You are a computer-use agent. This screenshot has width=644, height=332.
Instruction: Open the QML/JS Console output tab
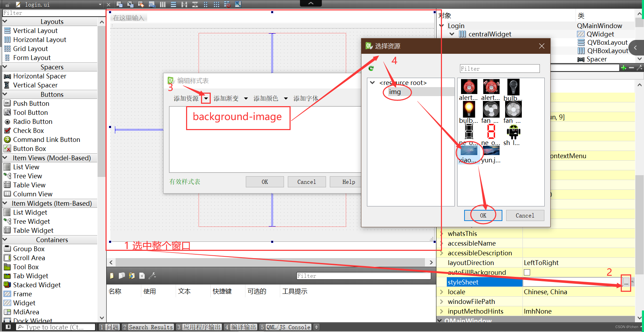click(x=285, y=327)
